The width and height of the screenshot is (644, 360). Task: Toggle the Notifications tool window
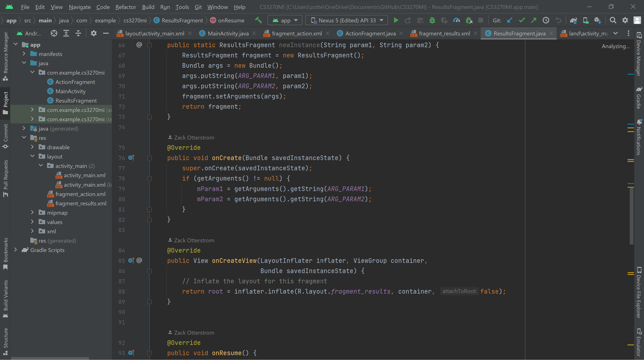pyautogui.click(x=639, y=137)
